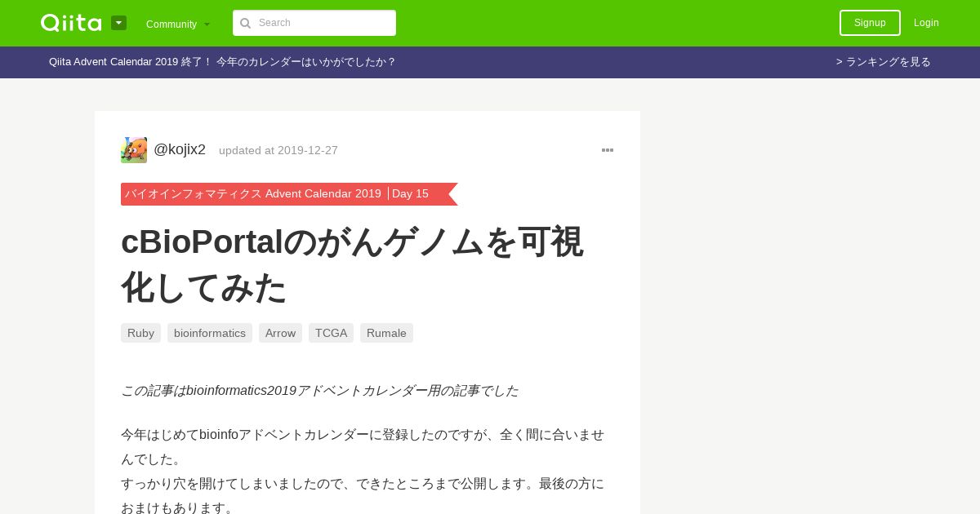The height and width of the screenshot is (514, 980).
Task: Click the updated at 2019-12-27 text
Action: [278, 150]
